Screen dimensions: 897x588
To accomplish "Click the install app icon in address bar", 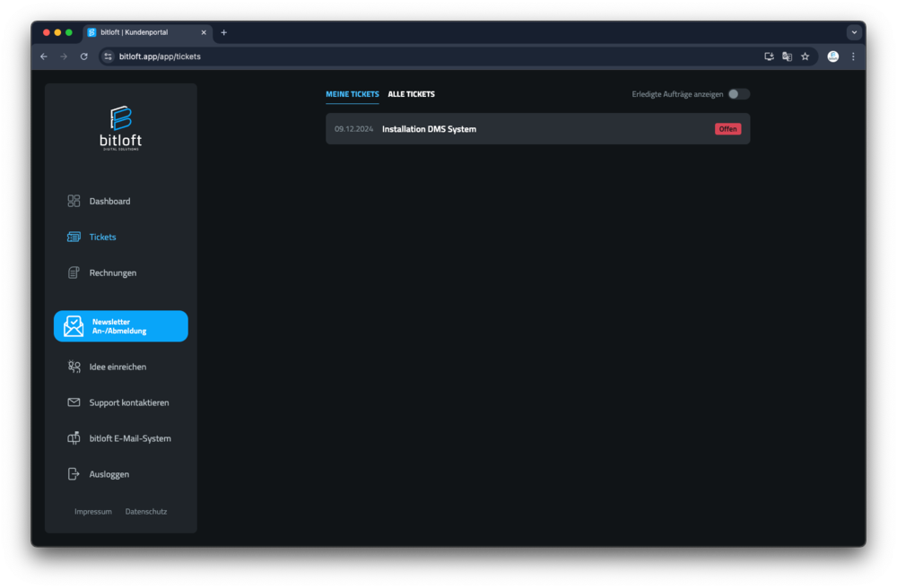I will point(769,56).
